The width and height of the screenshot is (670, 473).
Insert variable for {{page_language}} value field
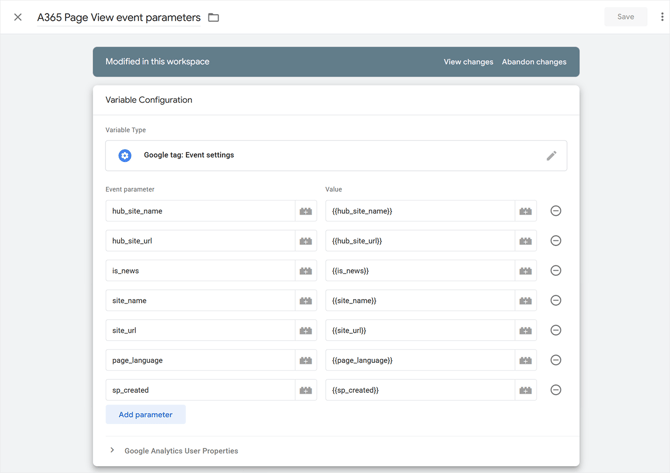(525, 361)
